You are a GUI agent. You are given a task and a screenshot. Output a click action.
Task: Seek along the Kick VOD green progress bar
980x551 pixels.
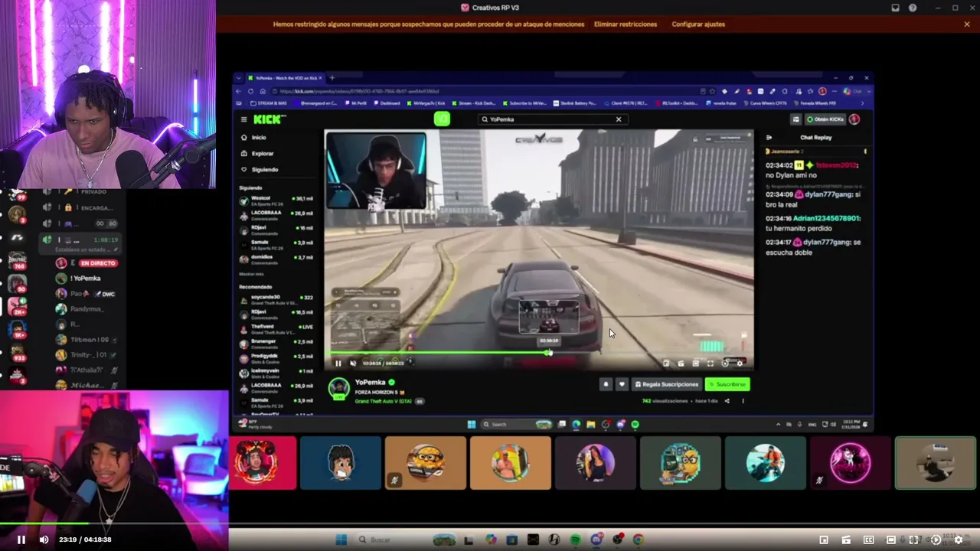click(541, 353)
